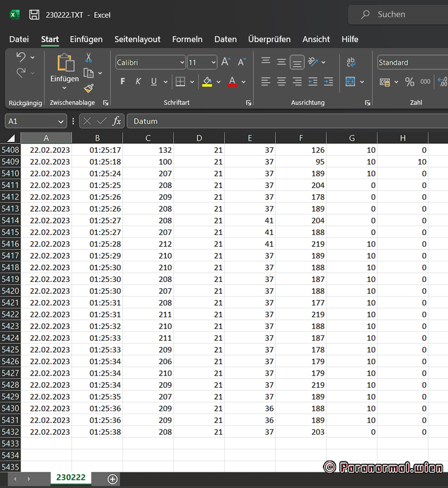Click the Undo arrow icon
Image resolution: width=448 pixels, height=488 pixels.
[21, 57]
